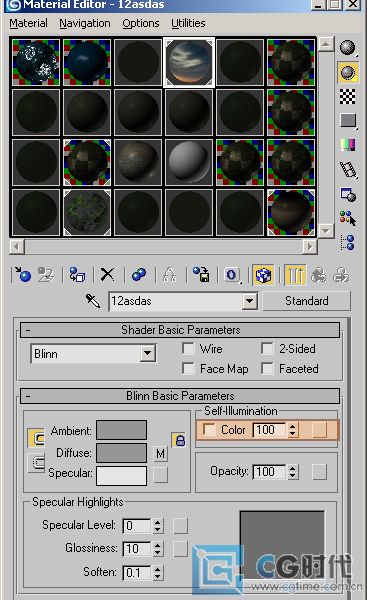Click the Specular Level map button
Image resolution: width=367 pixels, height=600 pixels.
point(180,525)
